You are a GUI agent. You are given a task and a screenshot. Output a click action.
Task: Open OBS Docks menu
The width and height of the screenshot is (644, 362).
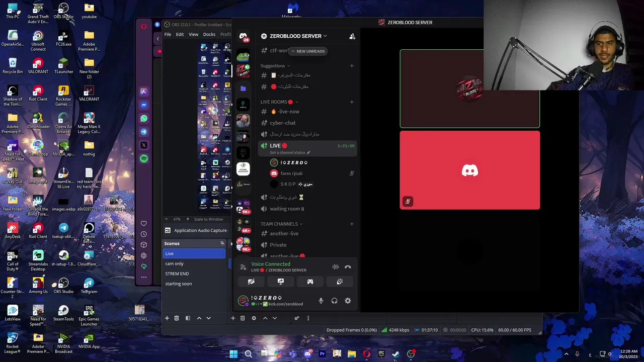point(209,34)
